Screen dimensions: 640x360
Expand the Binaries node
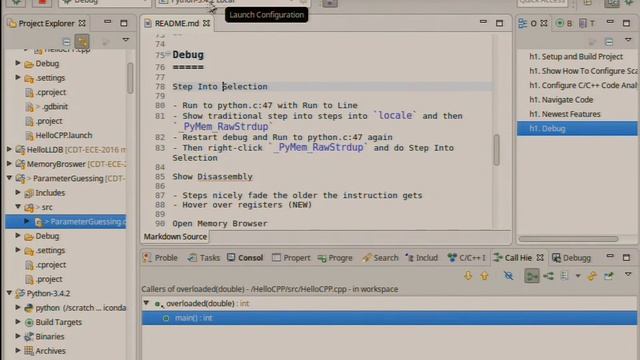click(18, 336)
